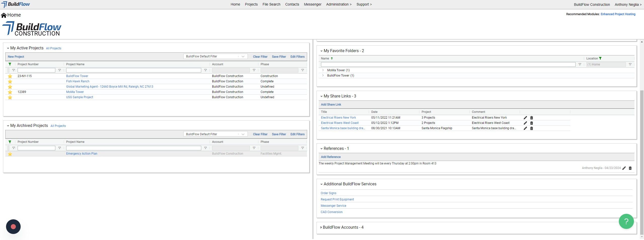Viewport: 644px width, 240px height.
Task: Open the green help question mark button
Action: [626, 221]
